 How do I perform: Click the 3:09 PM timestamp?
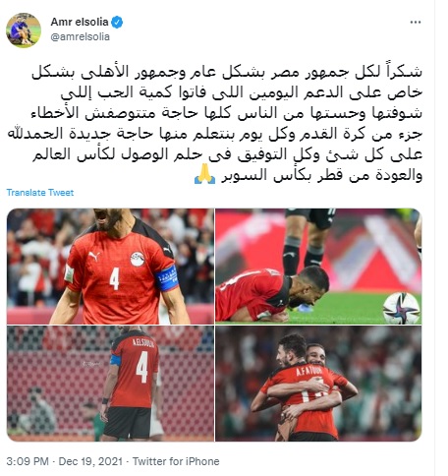28,461
